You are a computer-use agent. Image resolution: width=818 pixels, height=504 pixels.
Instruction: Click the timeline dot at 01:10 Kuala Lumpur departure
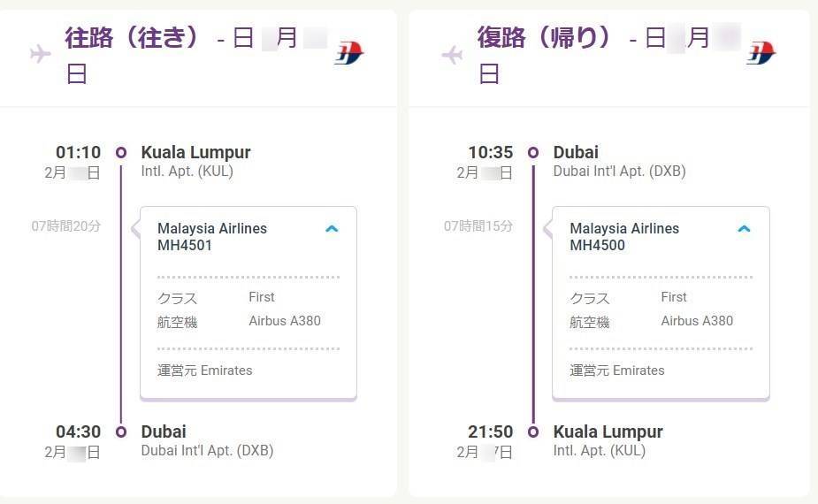click(x=121, y=152)
